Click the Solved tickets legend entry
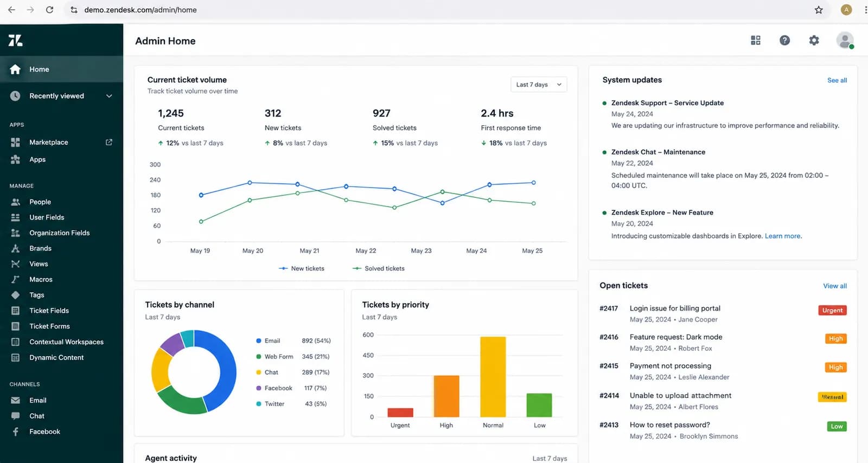Viewport: 868px width, 463px height. 379,268
